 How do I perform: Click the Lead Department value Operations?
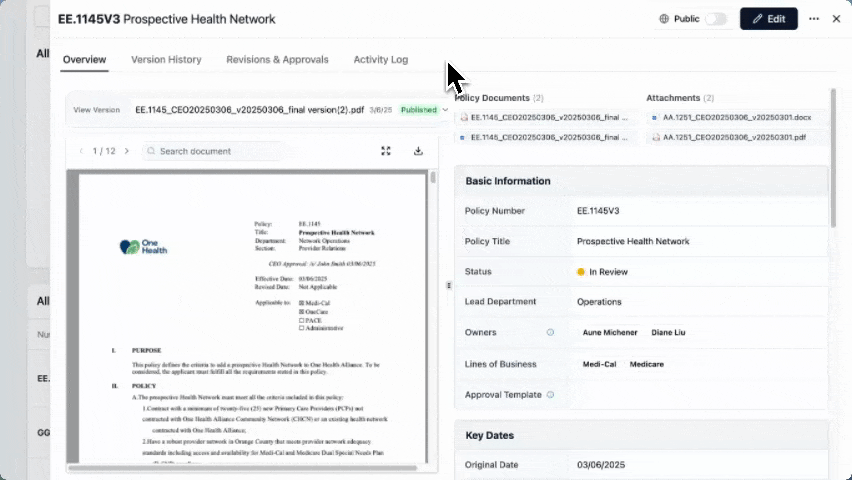599,302
